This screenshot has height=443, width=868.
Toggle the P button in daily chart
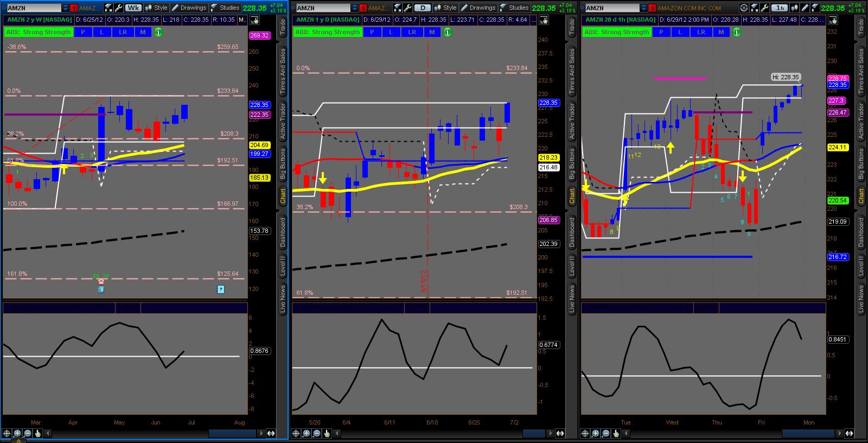pyautogui.click(x=372, y=32)
